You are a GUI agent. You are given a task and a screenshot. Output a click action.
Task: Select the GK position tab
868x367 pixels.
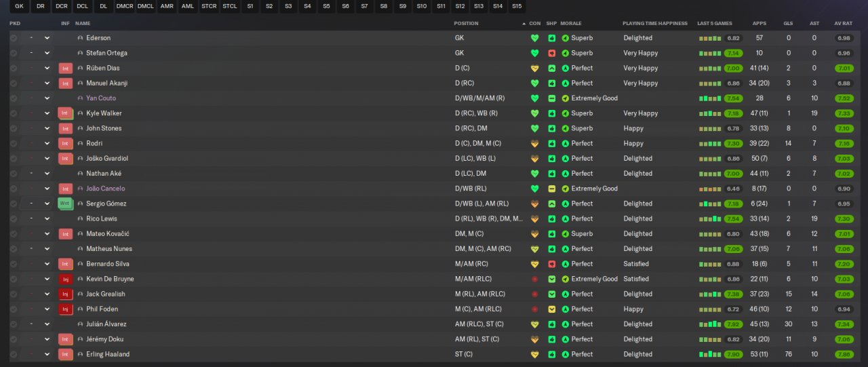coord(19,6)
